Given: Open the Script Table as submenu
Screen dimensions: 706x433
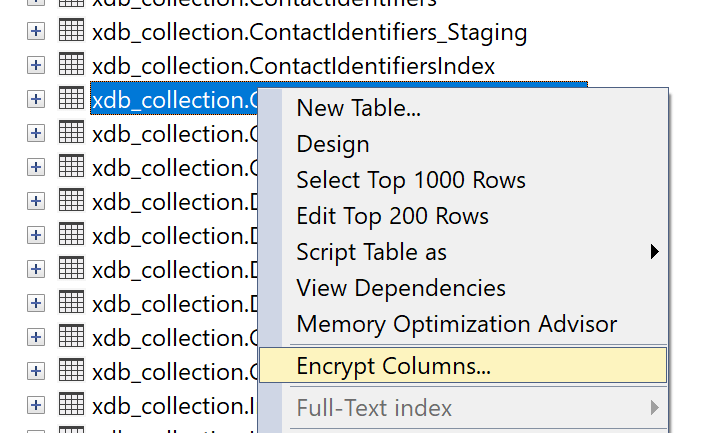Looking at the screenshot, I should (371, 252).
